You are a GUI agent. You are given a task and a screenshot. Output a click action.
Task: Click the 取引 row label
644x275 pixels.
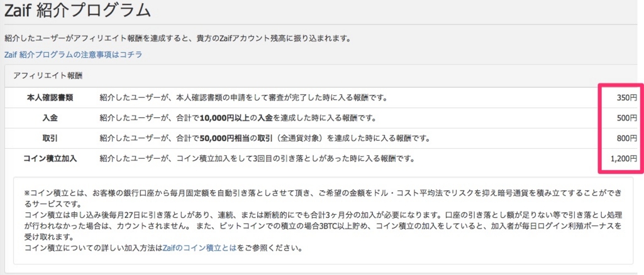[50, 139]
